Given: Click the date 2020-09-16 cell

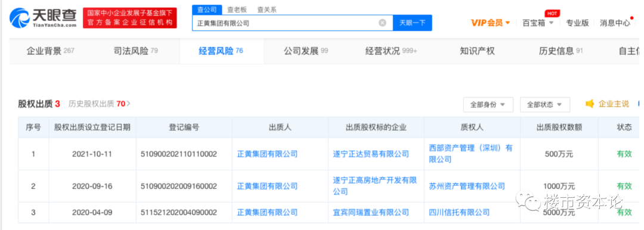Looking at the screenshot, I should (x=92, y=186).
